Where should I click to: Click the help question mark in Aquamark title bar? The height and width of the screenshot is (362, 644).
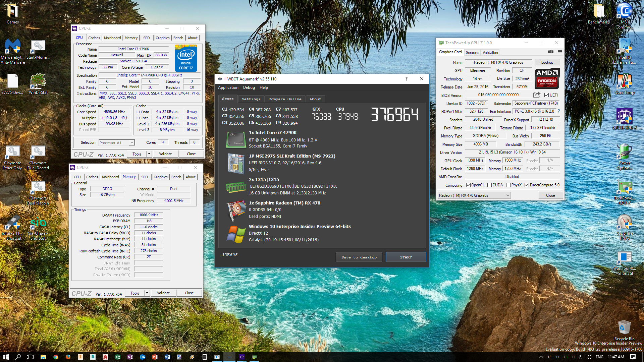407,79
